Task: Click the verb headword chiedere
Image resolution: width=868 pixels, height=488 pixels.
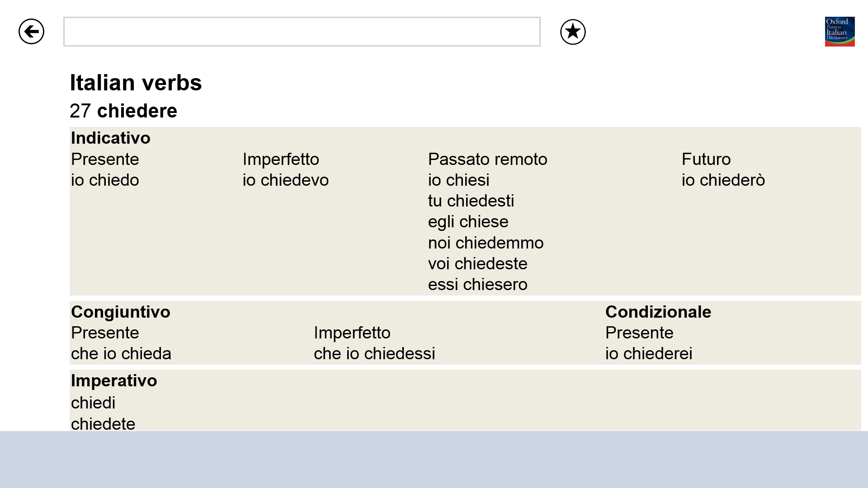Action: [137, 111]
